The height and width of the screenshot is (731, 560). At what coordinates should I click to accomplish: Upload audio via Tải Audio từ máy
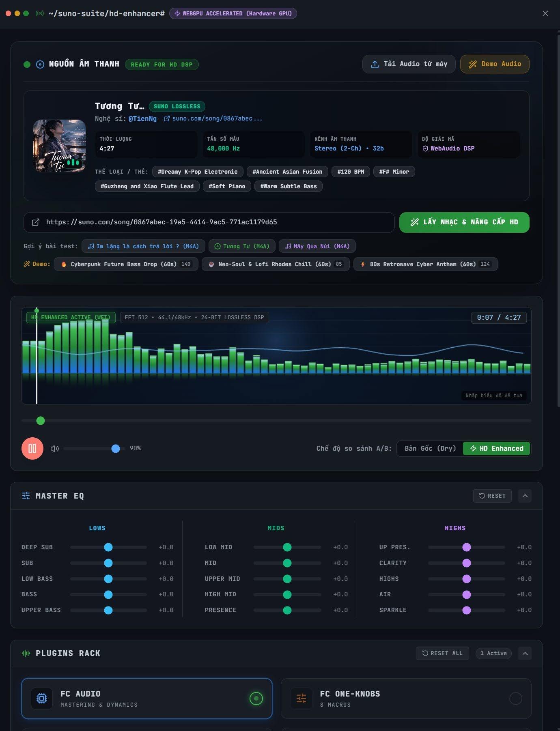click(409, 64)
